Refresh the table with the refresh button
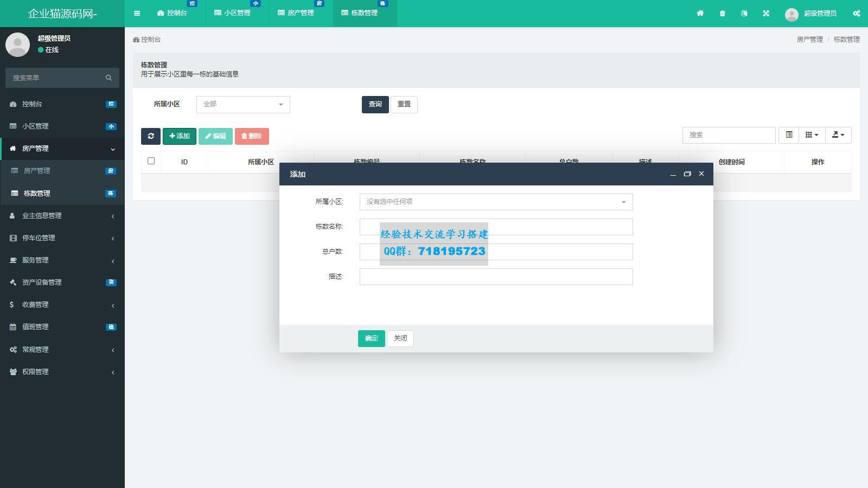868x488 pixels. (151, 136)
